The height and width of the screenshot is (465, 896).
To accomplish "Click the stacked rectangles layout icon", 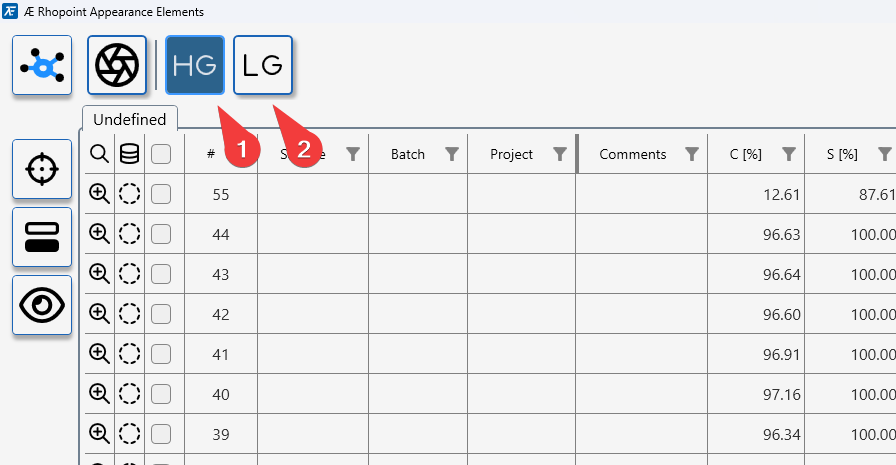I will pos(42,237).
